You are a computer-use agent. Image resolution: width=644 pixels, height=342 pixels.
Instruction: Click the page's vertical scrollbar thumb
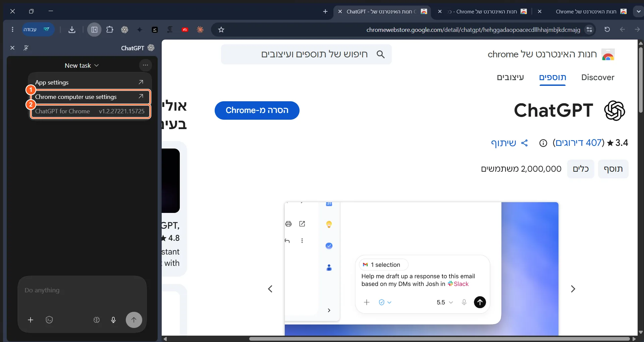click(x=641, y=80)
